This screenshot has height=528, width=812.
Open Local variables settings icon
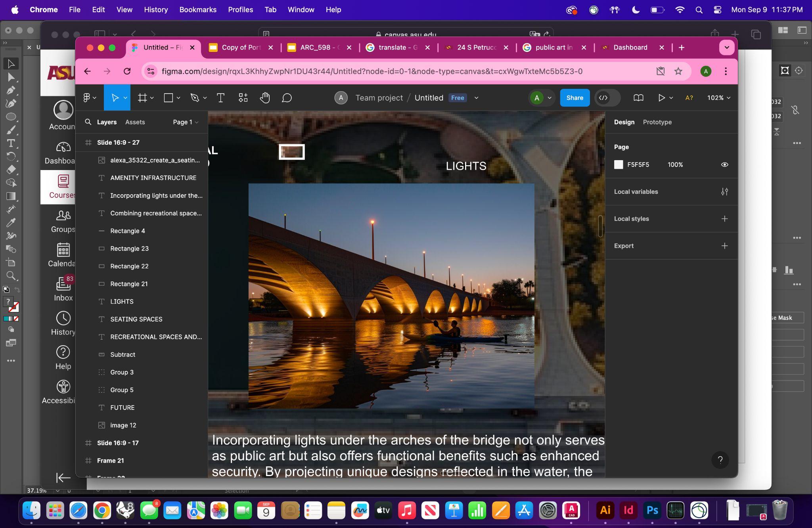pyautogui.click(x=724, y=192)
